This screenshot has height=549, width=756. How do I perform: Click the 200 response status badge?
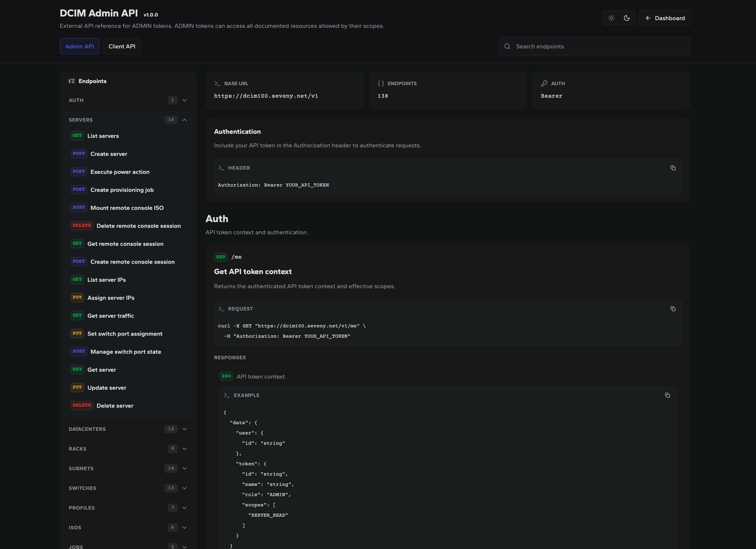coord(226,376)
